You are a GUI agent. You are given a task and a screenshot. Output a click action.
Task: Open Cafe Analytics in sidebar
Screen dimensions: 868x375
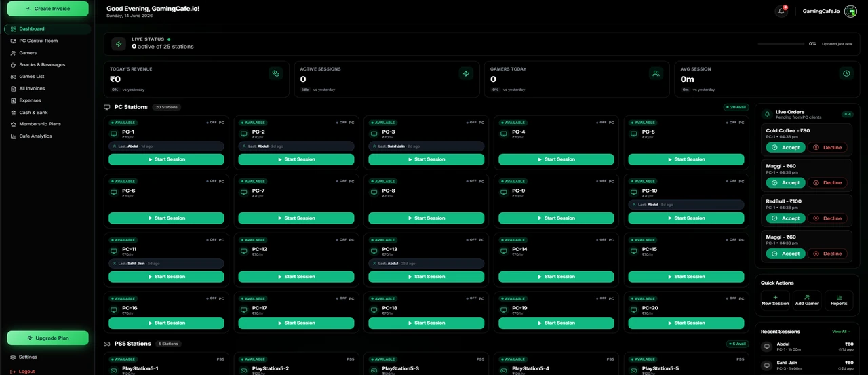click(x=47, y=136)
